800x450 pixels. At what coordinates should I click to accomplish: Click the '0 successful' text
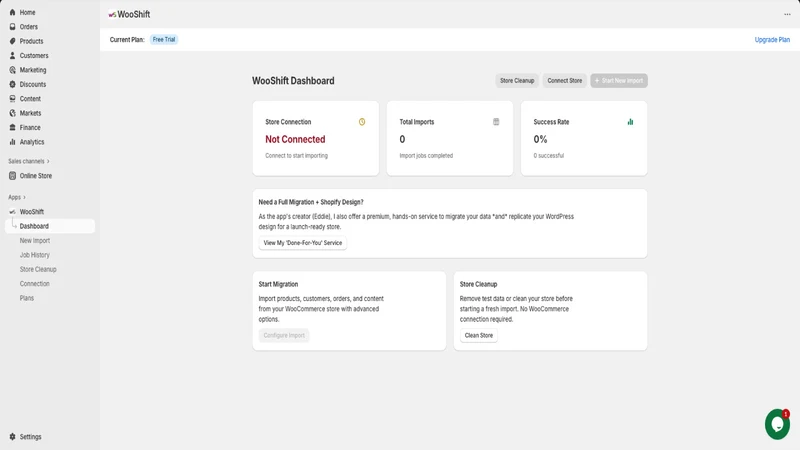pos(548,156)
